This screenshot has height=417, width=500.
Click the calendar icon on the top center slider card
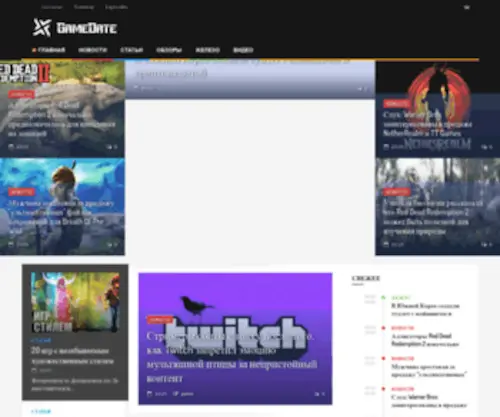(x=136, y=88)
